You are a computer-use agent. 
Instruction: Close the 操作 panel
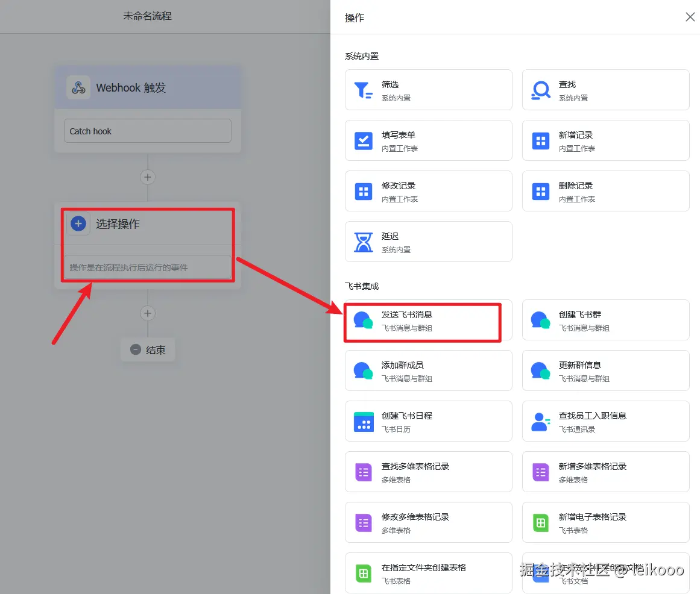690,17
